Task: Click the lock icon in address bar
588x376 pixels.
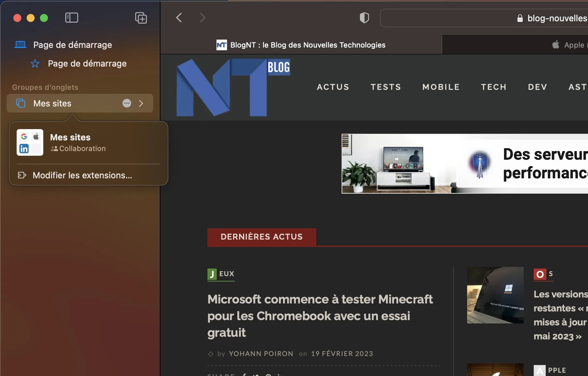Action: pyautogui.click(x=520, y=18)
